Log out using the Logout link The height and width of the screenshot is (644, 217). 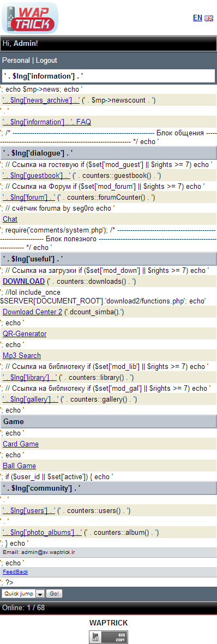pos(46,61)
